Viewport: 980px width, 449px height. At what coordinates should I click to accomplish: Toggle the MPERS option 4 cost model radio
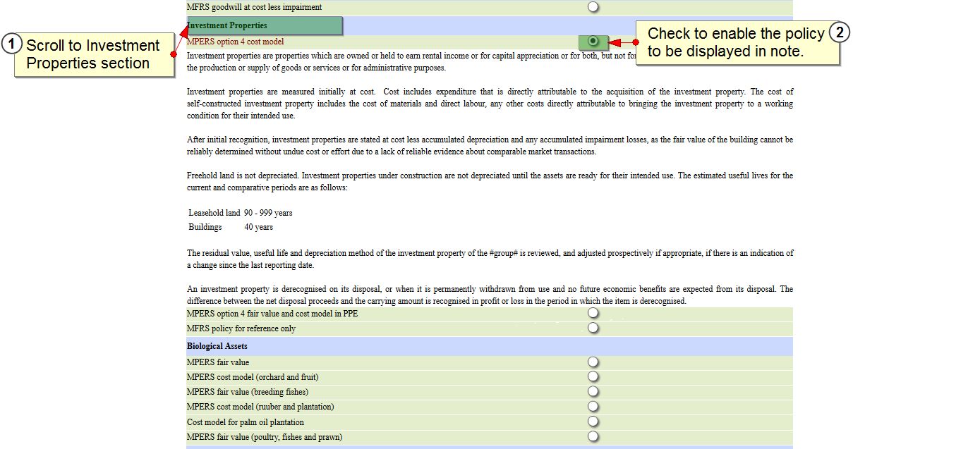pos(593,42)
